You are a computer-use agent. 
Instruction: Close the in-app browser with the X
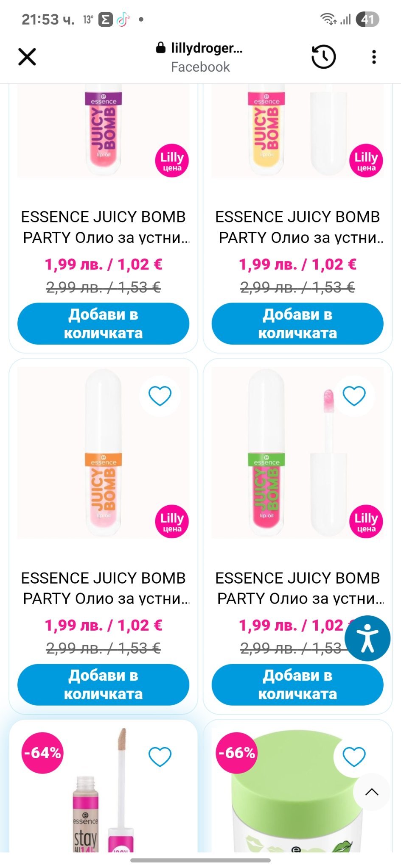tap(27, 57)
